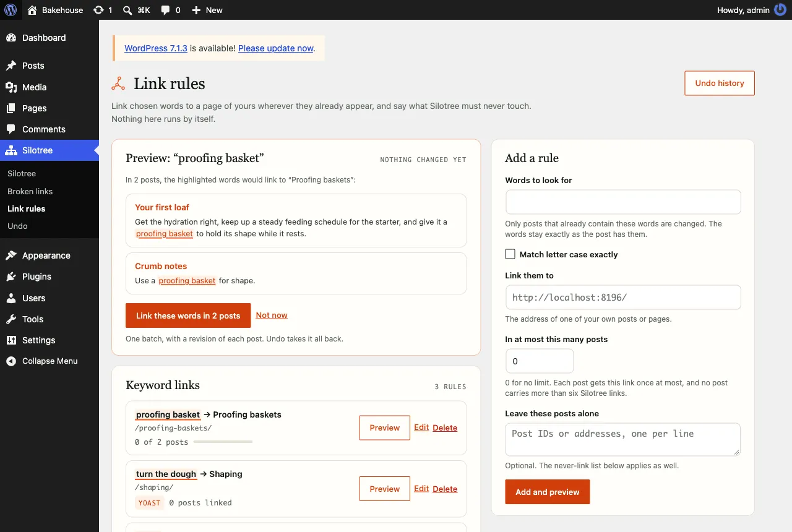Click Howdy, admin in the admin bar
The height and width of the screenshot is (532, 792).
click(743, 10)
